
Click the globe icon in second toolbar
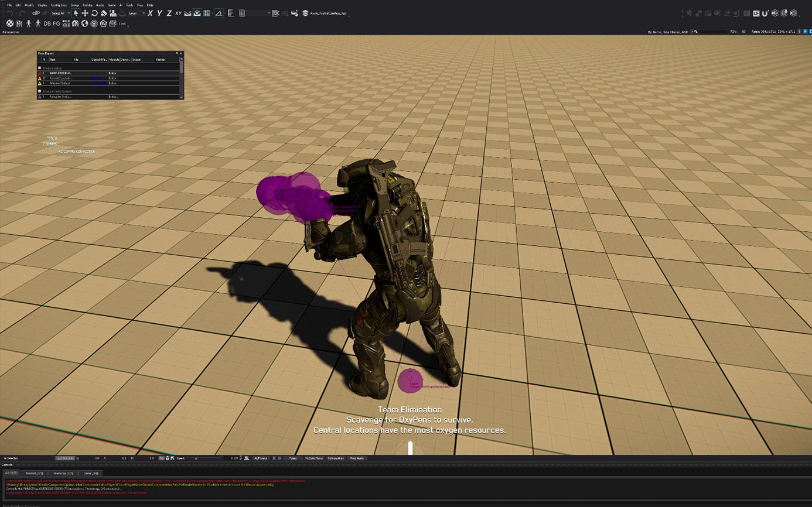tap(85, 23)
